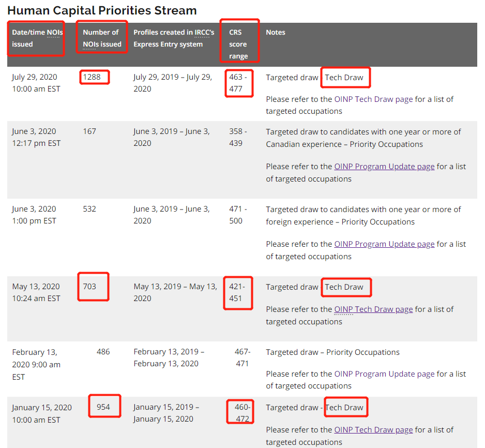Screen dimensions: 485x448
Task: Open OINP Program Update page link for foreign experience draw
Action: pyautogui.click(x=384, y=244)
